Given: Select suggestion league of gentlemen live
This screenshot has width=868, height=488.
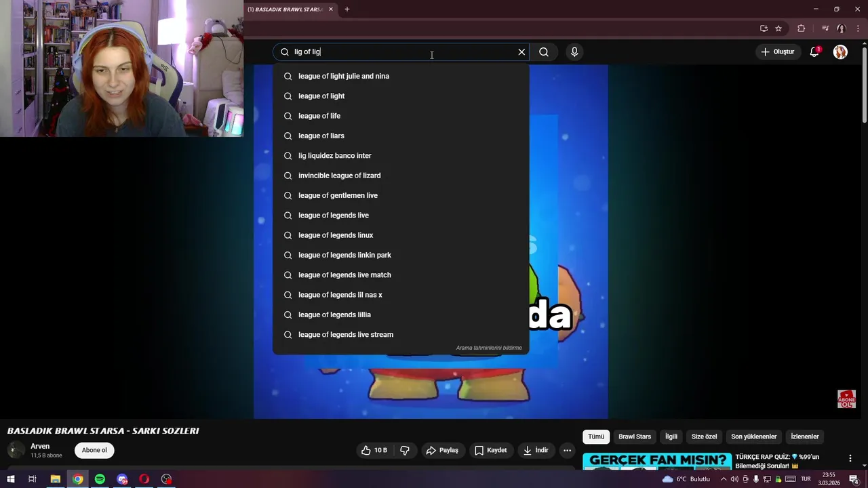Looking at the screenshot, I should pyautogui.click(x=401, y=195).
